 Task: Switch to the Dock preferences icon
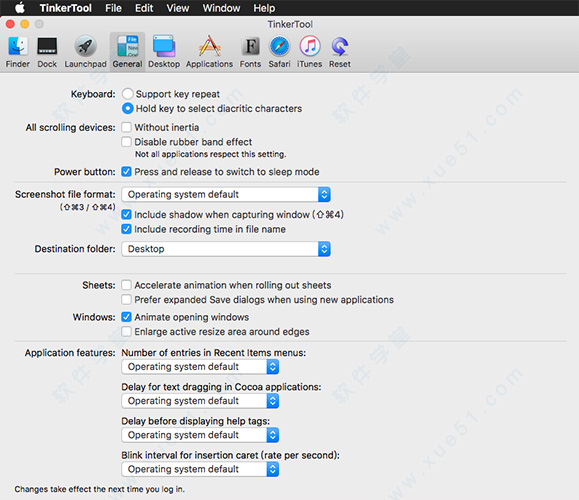(x=47, y=52)
